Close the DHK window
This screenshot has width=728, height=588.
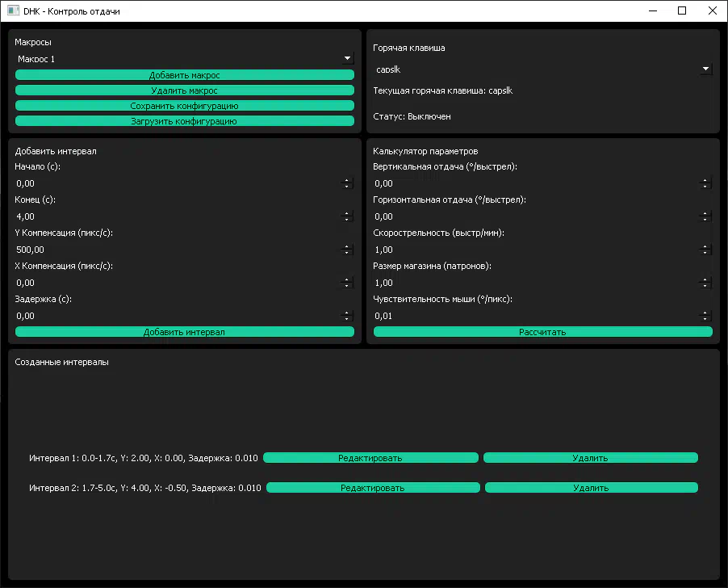(712, 10)
